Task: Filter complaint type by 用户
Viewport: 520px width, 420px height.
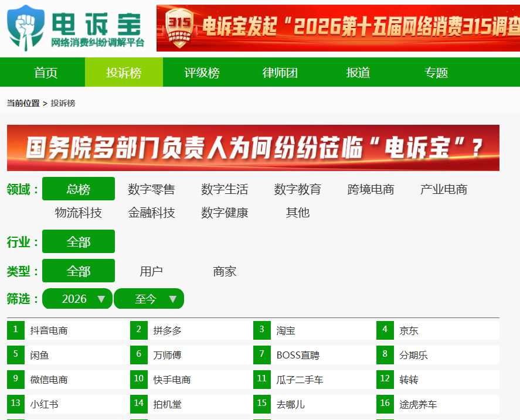Action: pos(151,271)
